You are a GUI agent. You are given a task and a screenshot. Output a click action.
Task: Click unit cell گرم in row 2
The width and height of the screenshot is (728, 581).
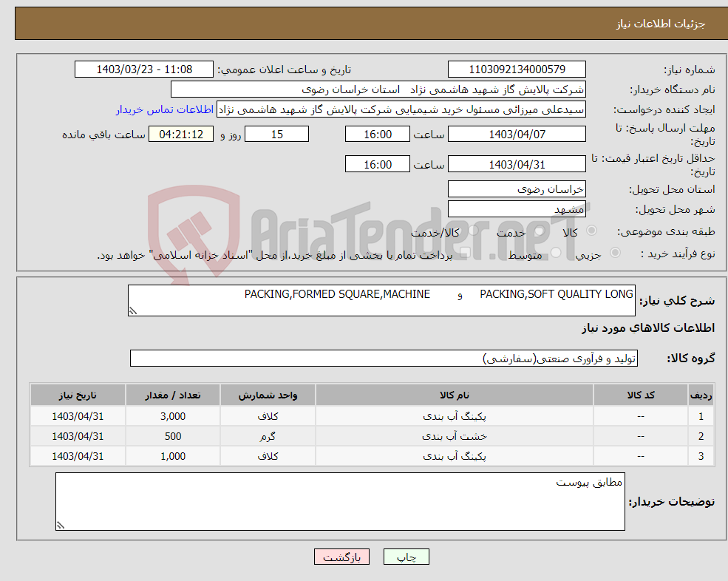[x=268, y=436]
